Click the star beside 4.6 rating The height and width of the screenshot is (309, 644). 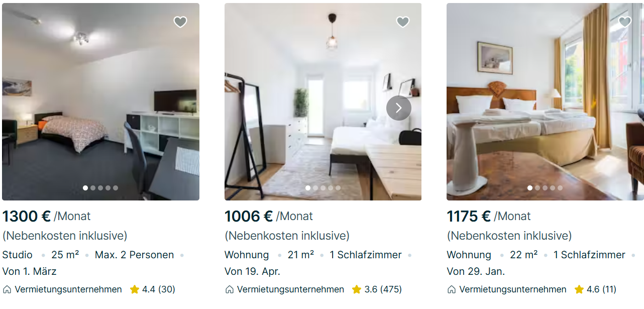pyautogui.click(x=579, y=289)
